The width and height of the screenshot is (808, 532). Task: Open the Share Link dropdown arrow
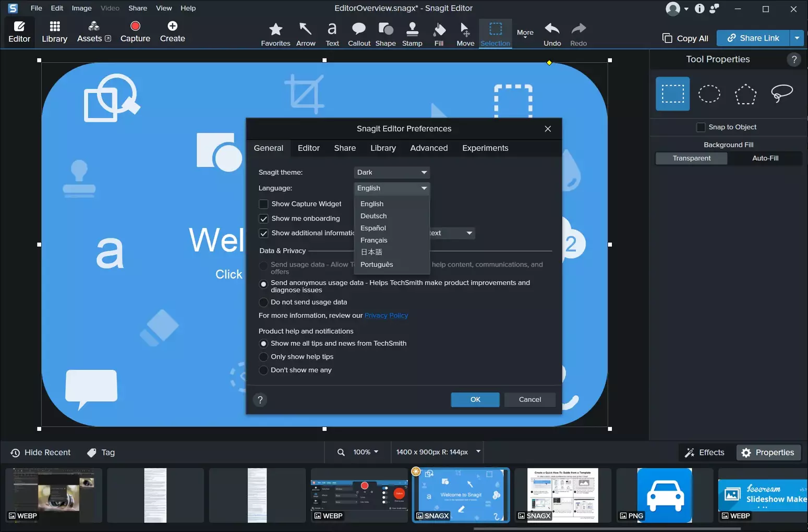click(797, 38)
